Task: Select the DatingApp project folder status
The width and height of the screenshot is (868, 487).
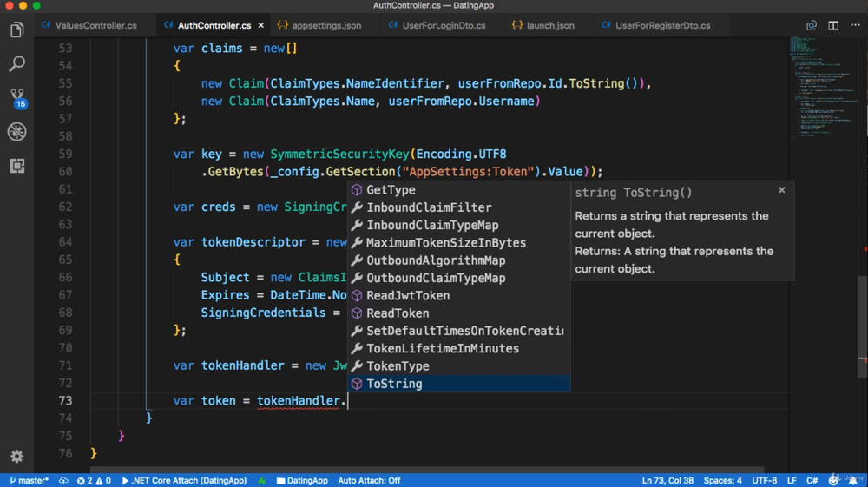Action: (302, 480)
